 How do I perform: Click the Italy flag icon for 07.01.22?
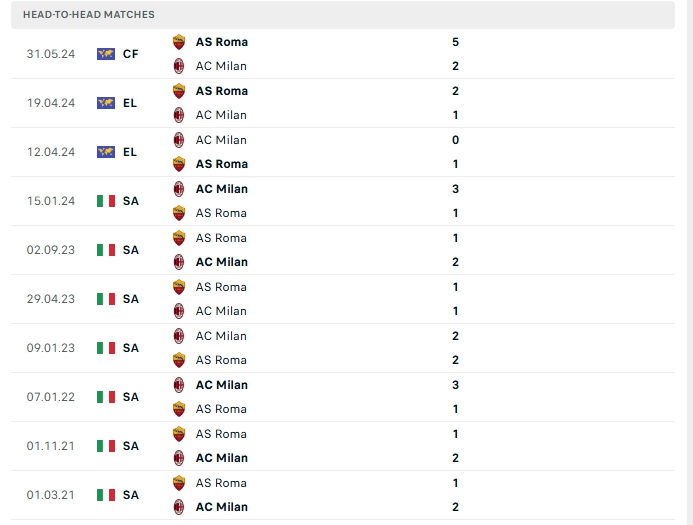[x=106, y=397]
